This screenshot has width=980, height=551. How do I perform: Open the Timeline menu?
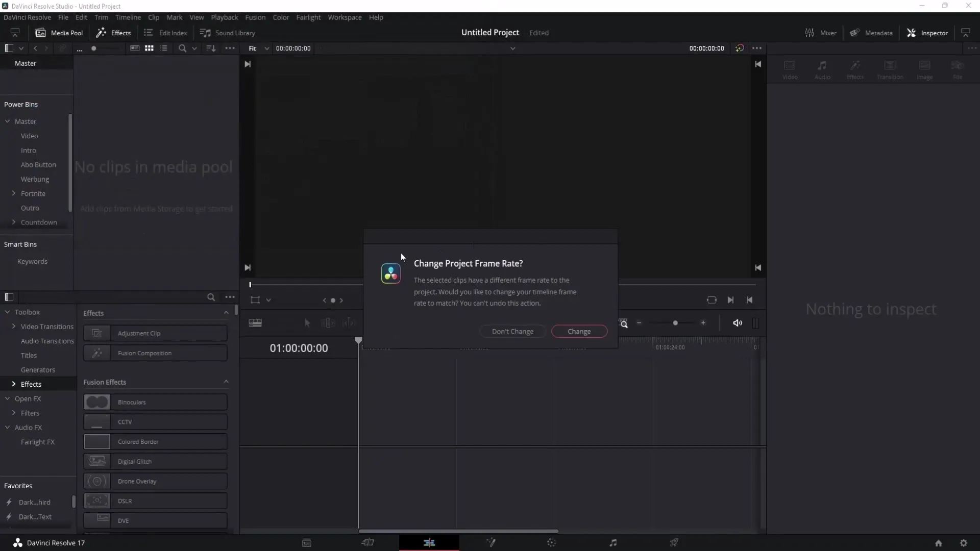[x=128, y=17]
